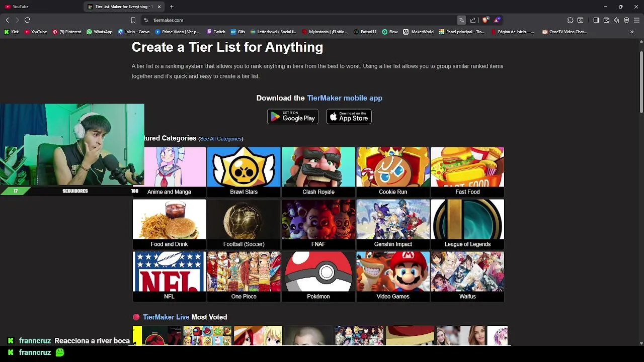This screenshot has width=644, height=362.
Task: Open a new tab with plus icon
Action: click(x=172, y=7)
